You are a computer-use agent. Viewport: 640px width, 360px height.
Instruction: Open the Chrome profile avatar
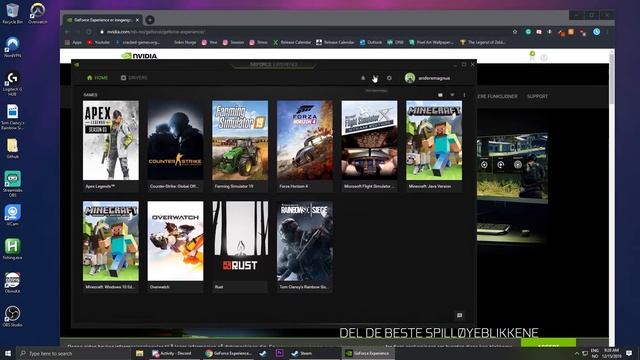pyautogui.click(x=596, y=32)
